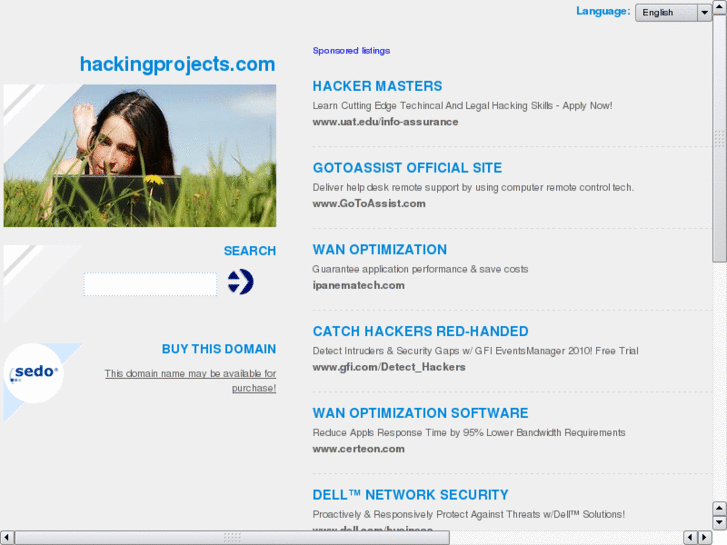The image size is (727, 545).
Task: Click the SEARCH heading
Action: 250,251
